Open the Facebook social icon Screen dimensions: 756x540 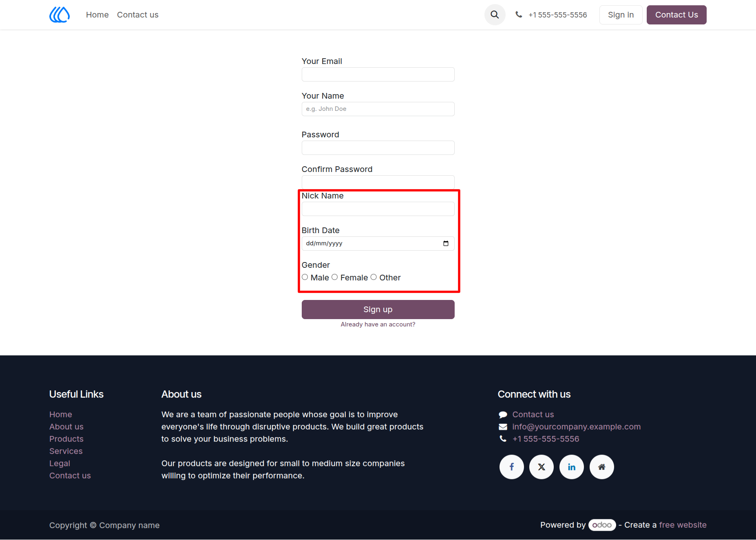pyautogui.click(x=511, y=467)
